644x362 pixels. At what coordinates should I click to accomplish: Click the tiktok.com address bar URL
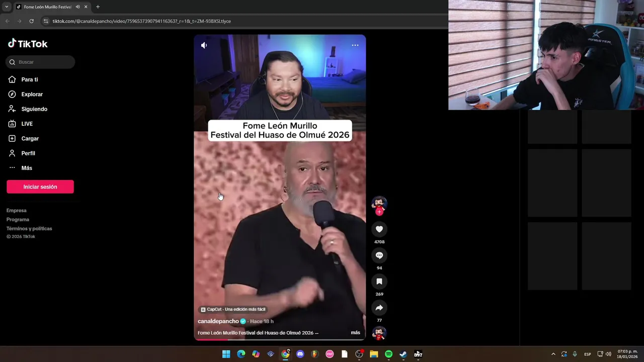coord(141,21)
